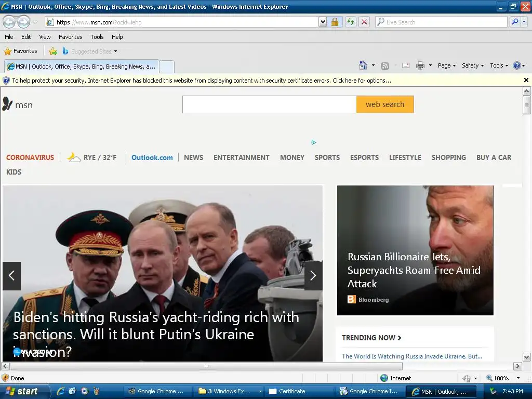This screenshot has width=532, height=399.
Task: Open Russian Billionaire Jets story card
Action: pos(415,250)
